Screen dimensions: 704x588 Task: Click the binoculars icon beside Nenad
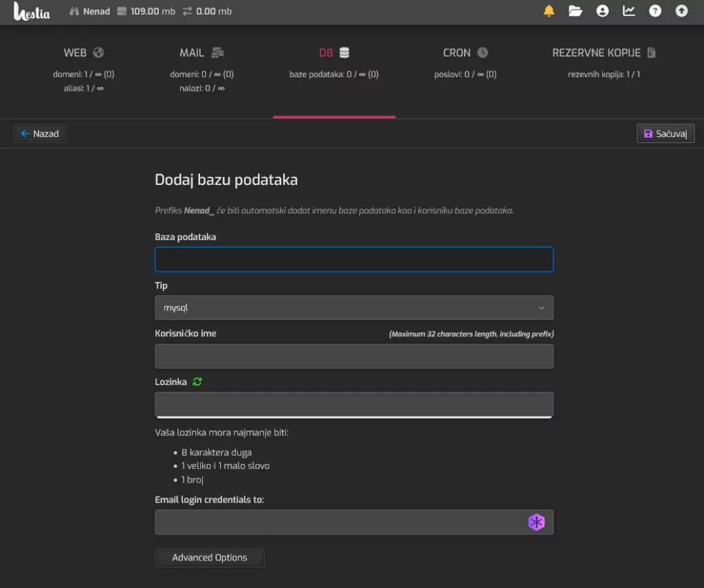74,11
